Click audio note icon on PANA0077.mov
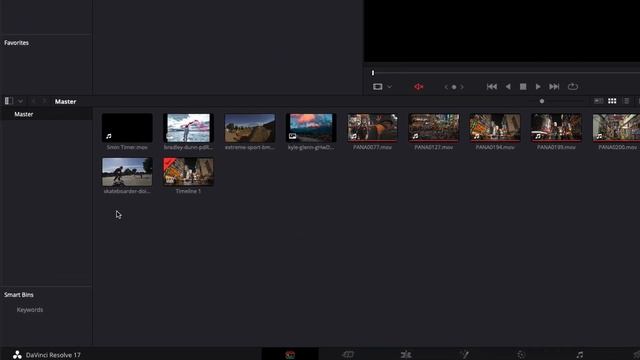Viewport: 640px width, 360px height. coord(354,136)
